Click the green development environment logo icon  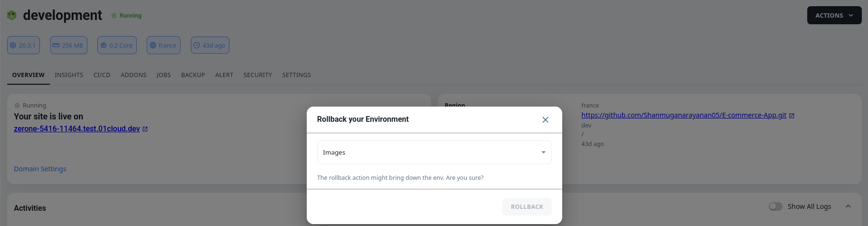click(12, 15)
